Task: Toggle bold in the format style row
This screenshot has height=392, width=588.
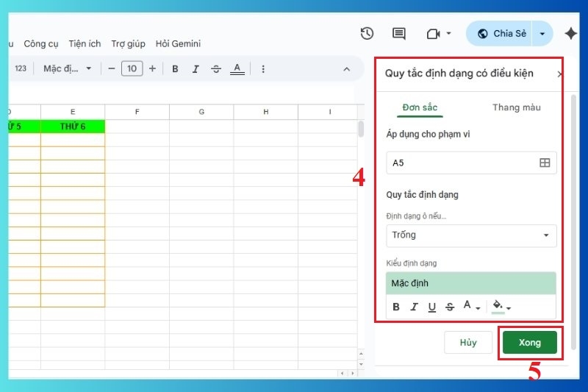Action: click(x=396, y=307)
